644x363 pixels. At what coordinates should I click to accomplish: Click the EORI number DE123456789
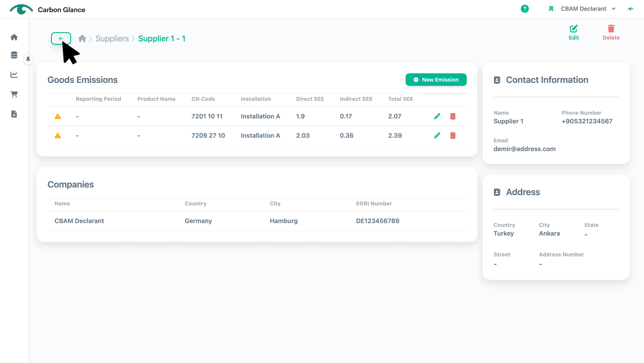pyautogui.click(x=377, y=221)
